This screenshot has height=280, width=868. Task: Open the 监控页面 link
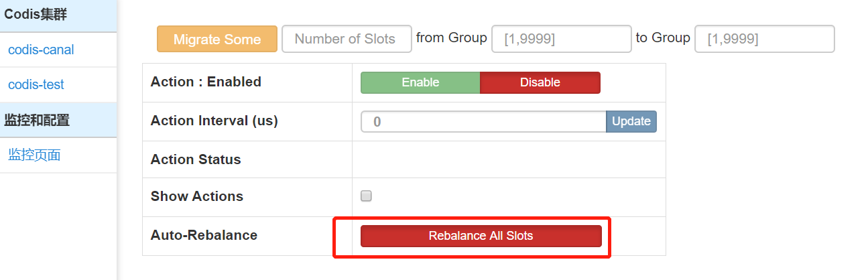[x=34, y=155]
